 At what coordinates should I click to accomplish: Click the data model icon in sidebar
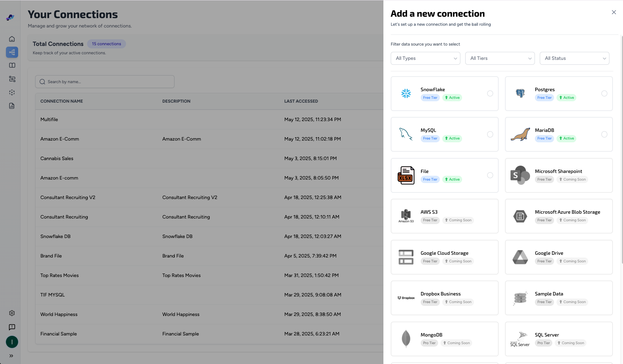pos(12,79)
